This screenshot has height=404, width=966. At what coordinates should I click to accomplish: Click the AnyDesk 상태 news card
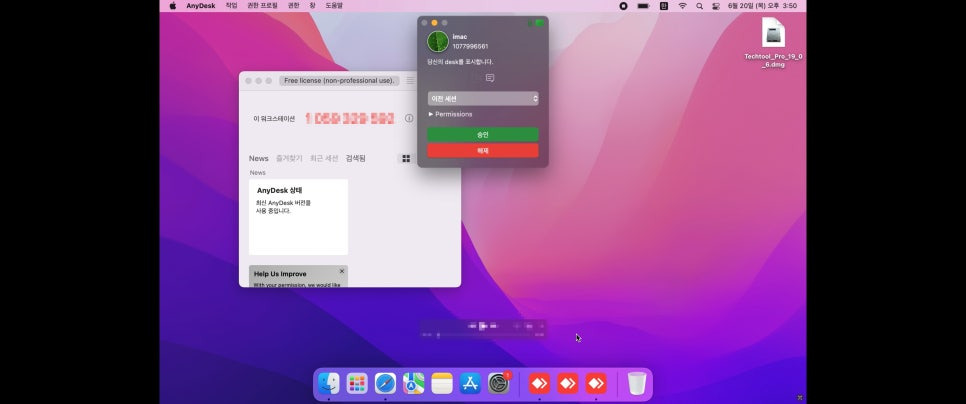[x=298, y=217]
